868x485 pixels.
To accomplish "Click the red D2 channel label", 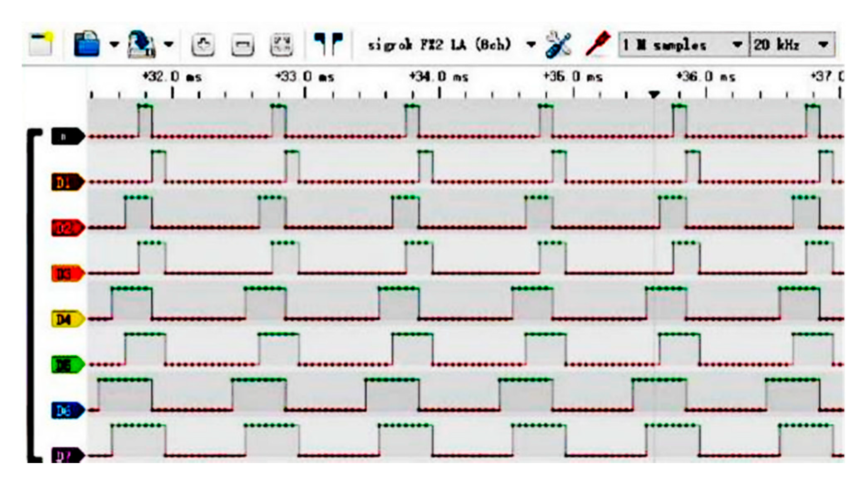I will click(67, 228).
